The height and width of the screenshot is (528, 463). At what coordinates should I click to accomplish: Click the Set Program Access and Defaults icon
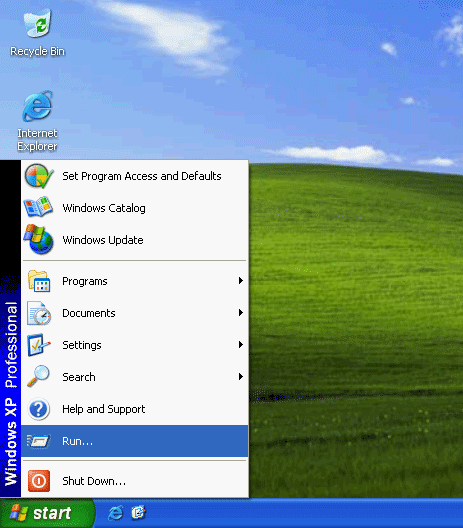pyautogui.click(x=39, y=176)
